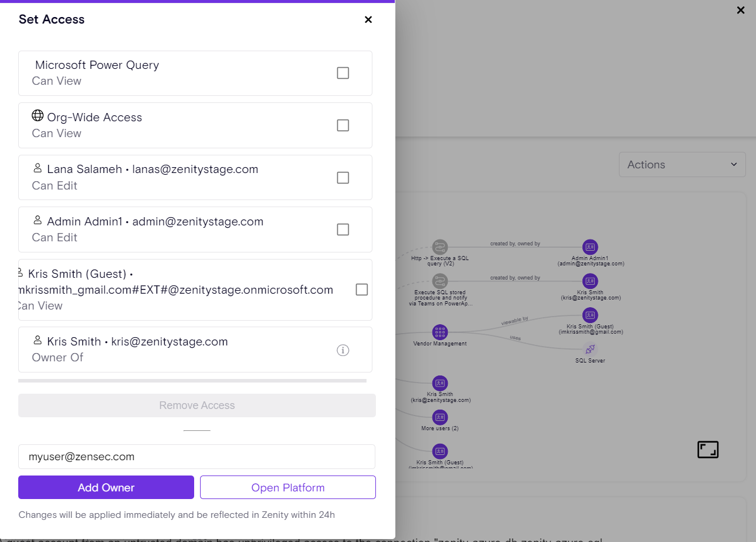This screenshot has height=542, width=756.
Task: Open the Actions dropdown
Action: point(682,165)
